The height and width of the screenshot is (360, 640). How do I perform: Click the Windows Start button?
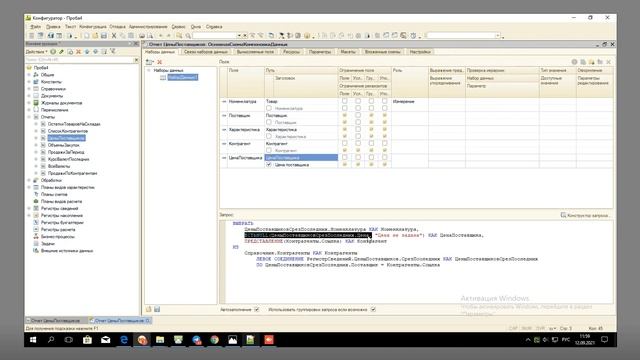pos(33,340)
